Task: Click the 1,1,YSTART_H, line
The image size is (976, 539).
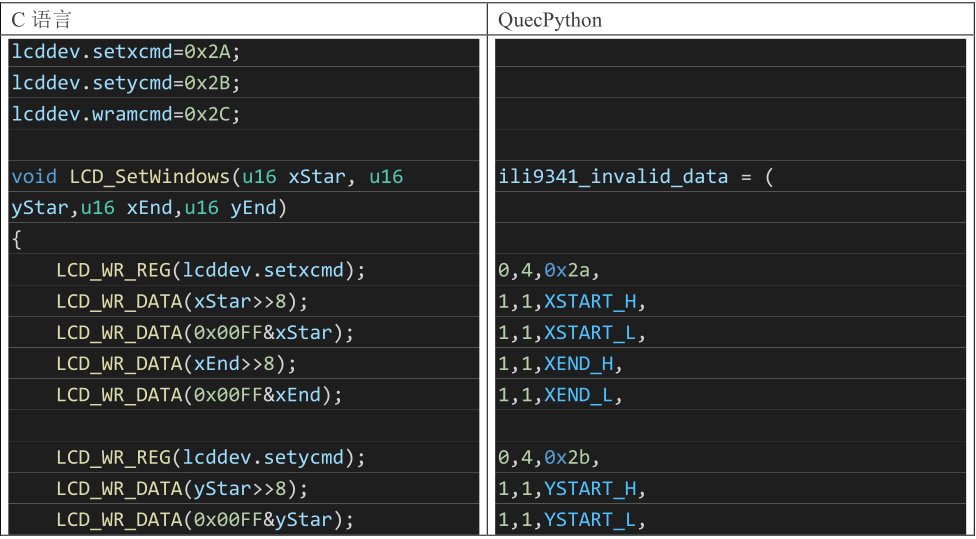Action: (x=572, y=489)
